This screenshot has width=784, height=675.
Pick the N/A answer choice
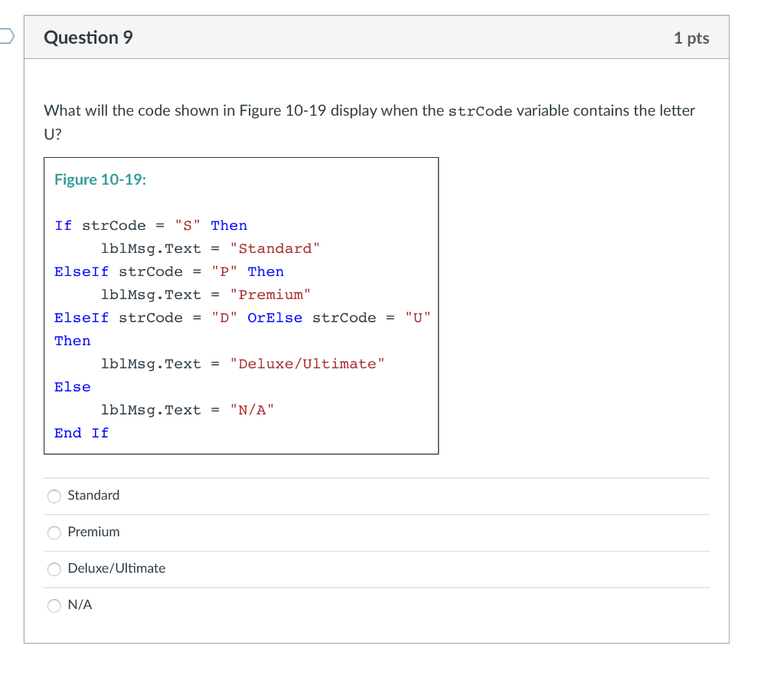click(54, 605)
